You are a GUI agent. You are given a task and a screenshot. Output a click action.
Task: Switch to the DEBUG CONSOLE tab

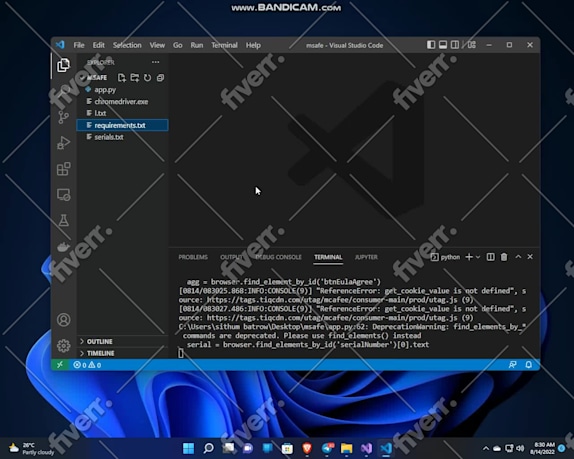(278, 257)
